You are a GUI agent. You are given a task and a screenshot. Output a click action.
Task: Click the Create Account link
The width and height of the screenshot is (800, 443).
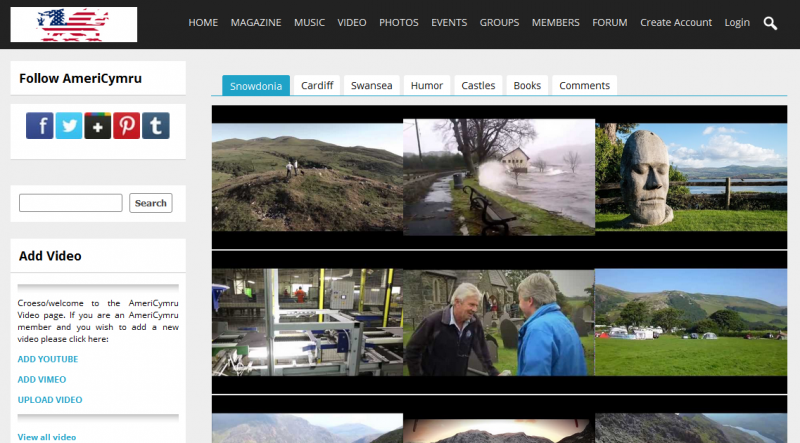(x=676, y=22)
